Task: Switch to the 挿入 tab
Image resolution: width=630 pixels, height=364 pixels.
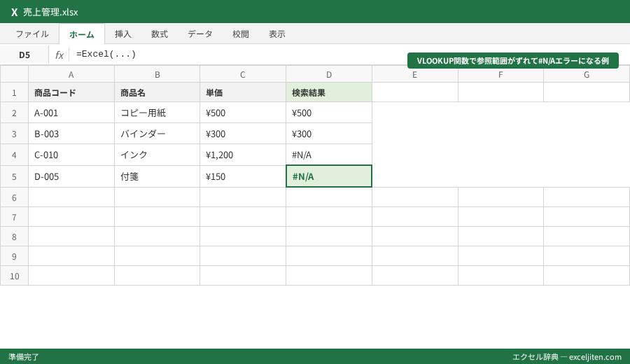Action: pos(123,34)
